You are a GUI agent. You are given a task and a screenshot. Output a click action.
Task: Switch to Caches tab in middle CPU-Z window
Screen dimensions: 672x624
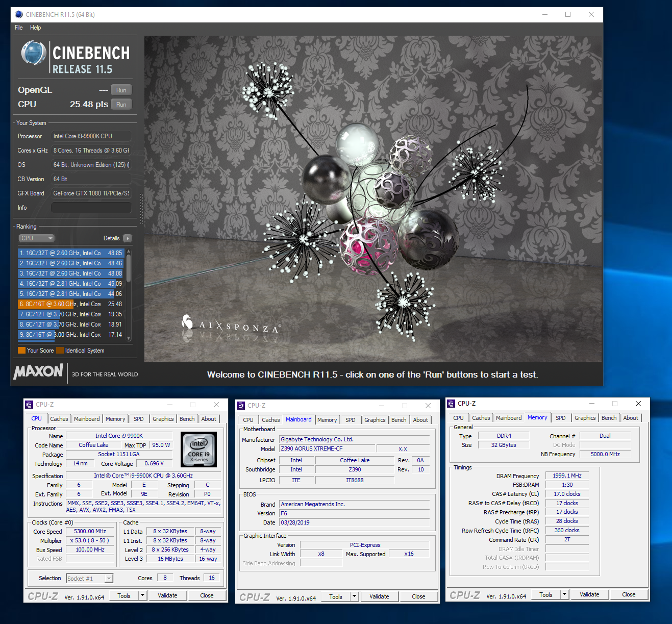pos(271,420)
